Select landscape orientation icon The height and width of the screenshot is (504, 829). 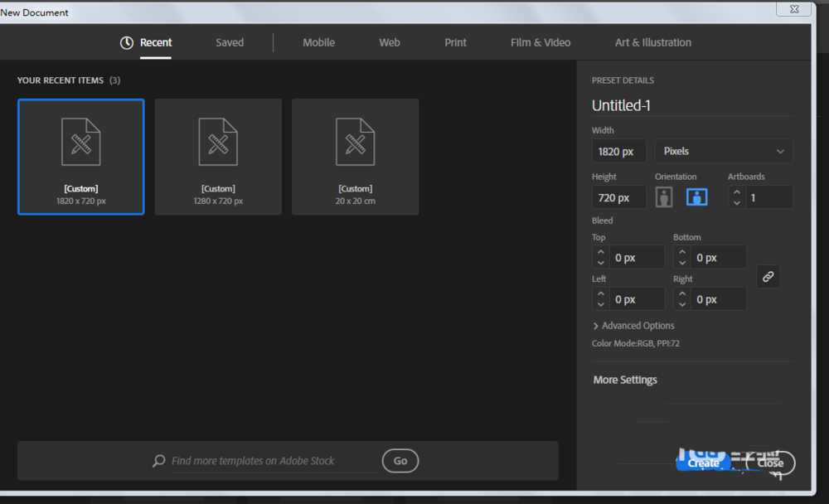click(x=696, y=197)
